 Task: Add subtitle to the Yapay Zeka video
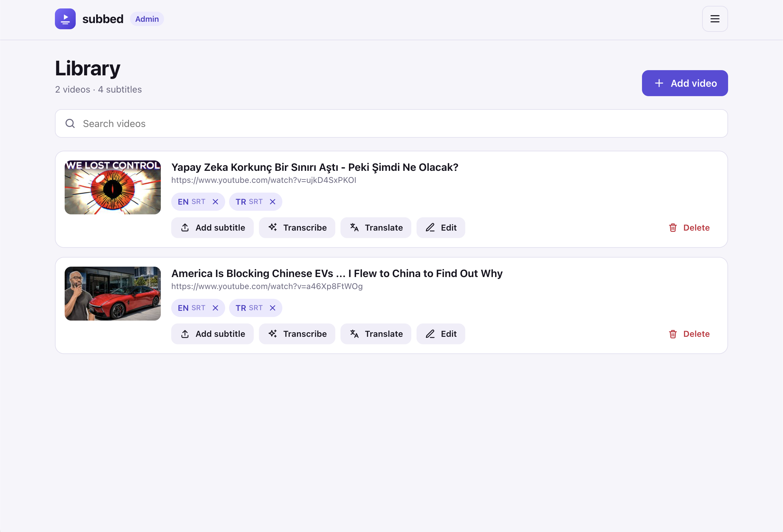212,228
